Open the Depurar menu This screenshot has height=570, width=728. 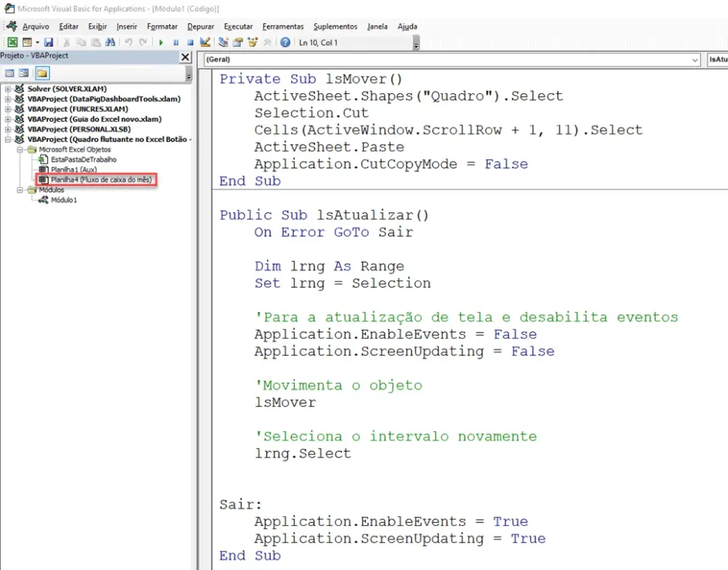point(200,27)
